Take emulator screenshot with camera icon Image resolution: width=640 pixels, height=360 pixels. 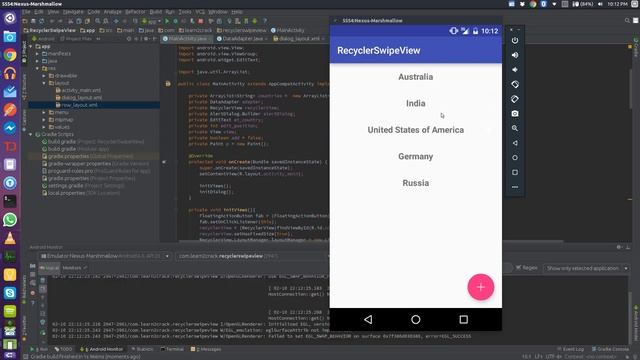point(515,113)
